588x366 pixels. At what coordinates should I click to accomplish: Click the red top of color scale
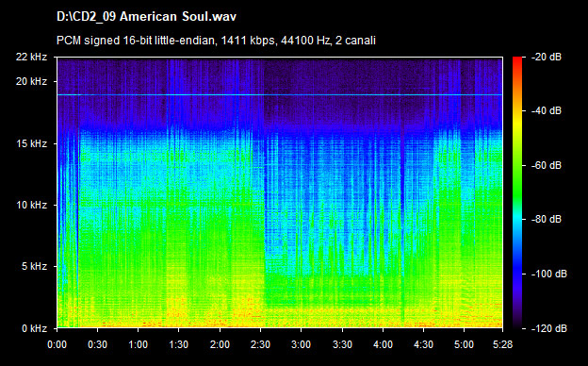coord(517,60)
